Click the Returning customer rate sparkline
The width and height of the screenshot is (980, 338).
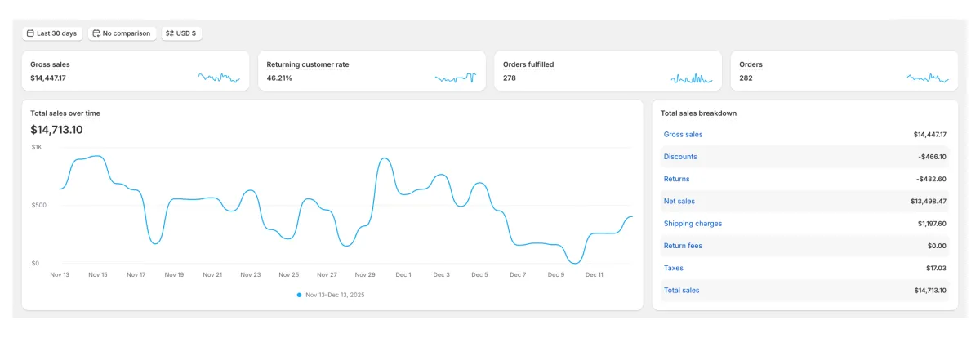455,78
